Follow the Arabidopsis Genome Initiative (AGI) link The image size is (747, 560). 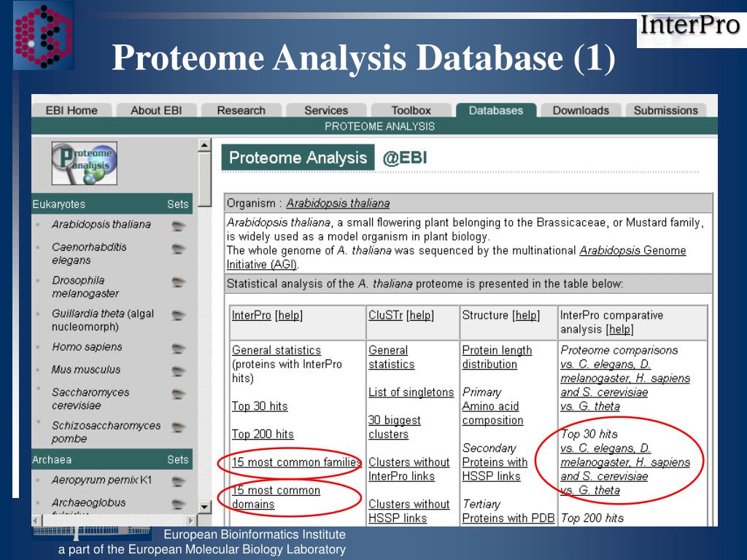456,257
